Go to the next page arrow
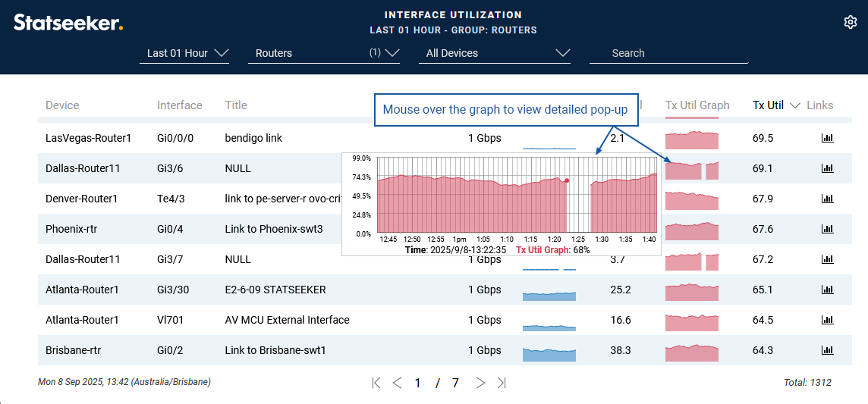The height and width of the screenshot is (404, 868). tap(480, 383)
